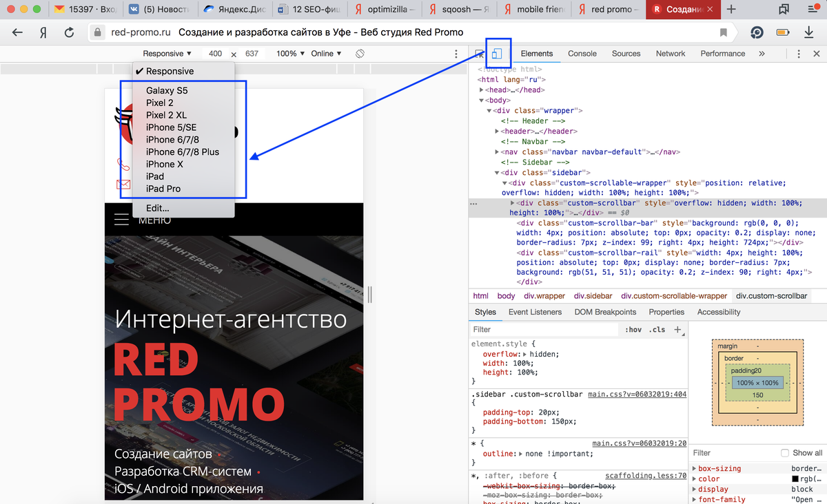827x504 pixels.
Task: Open the 100% zoom dropdown
Action: (290, 54)
